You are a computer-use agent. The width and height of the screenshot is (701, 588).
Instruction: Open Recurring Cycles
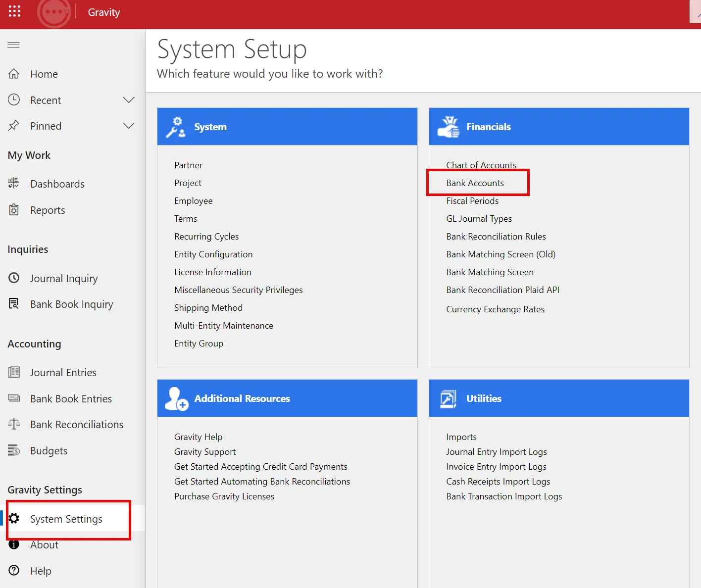coord(206,237)
